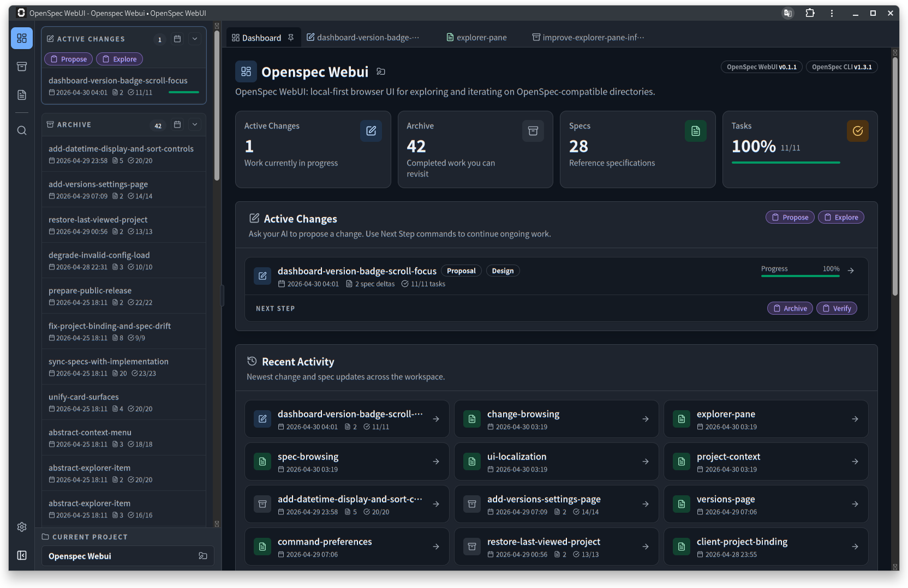Click arrow on project-context activity card
This screenshot has width=908, height=588.
855,461
